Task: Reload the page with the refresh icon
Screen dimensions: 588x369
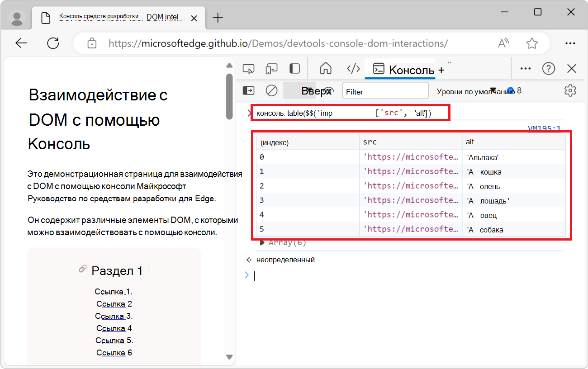Action: 53,43
